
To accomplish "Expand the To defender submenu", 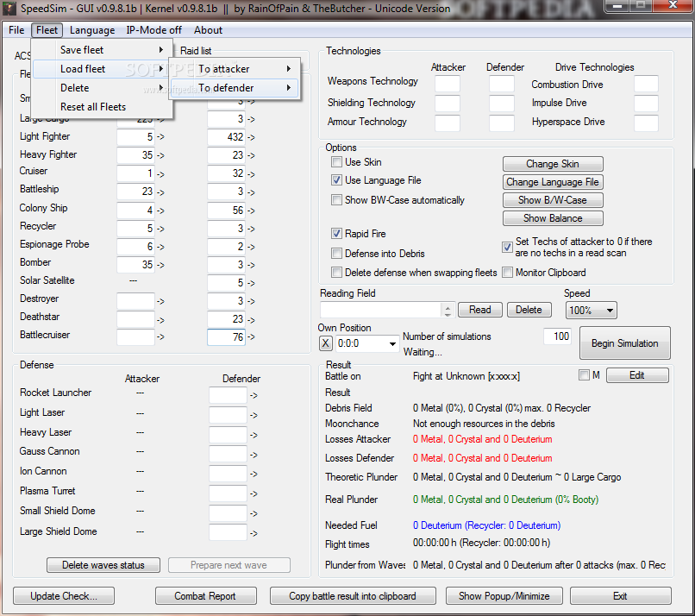I will click(x=235, y=88).
